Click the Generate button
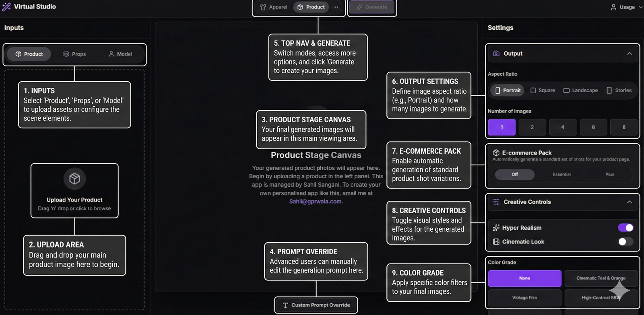 (x=372, y=7)
